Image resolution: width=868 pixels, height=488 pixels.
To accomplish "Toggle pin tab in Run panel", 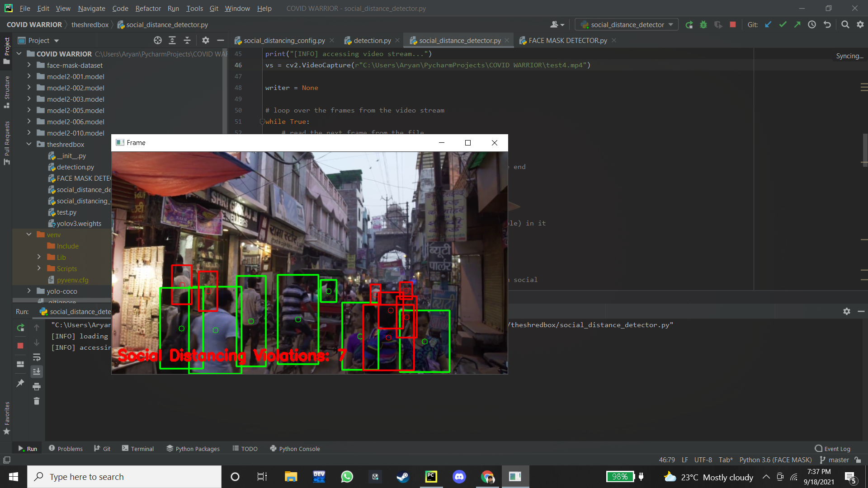I will (x=20, y=383).
